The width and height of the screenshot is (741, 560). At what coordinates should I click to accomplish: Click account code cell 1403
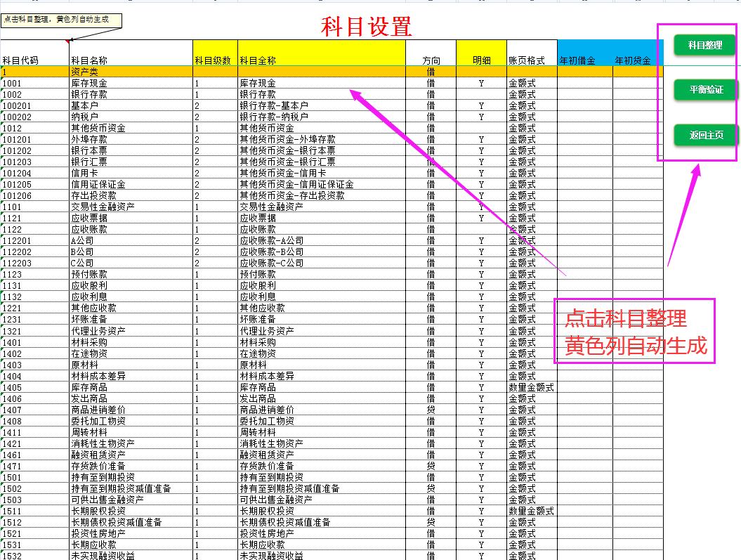point(35,365)
